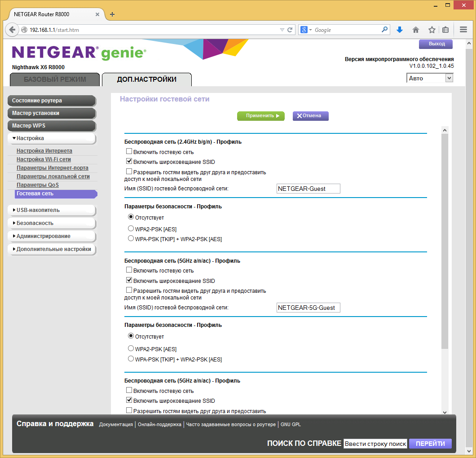The image size is (476, 458).
Task: Expand the USB-накопитель section
Action: (x=52, y=210)
